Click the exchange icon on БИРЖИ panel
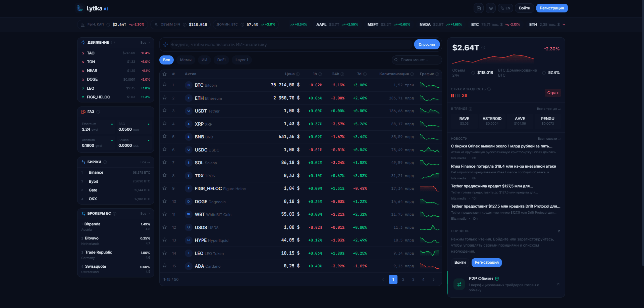Image resolution: width=644 pixels, height=308 pixels. point(83,162)
